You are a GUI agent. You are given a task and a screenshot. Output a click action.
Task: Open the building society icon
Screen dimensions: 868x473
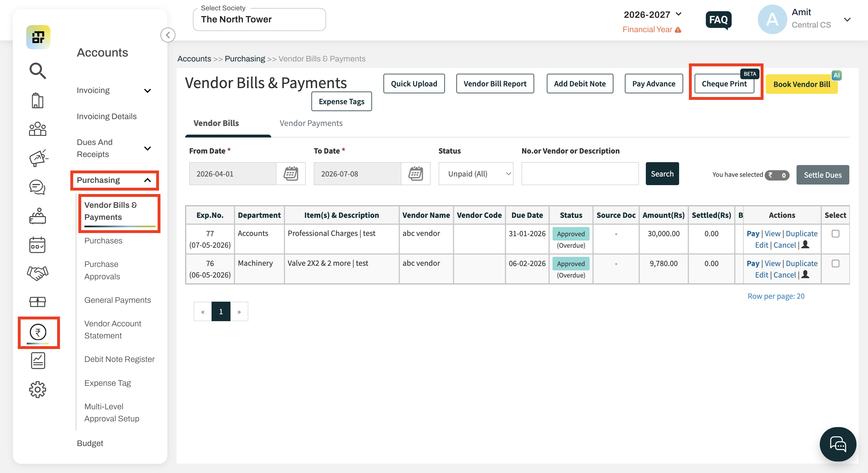click(37, 100)
